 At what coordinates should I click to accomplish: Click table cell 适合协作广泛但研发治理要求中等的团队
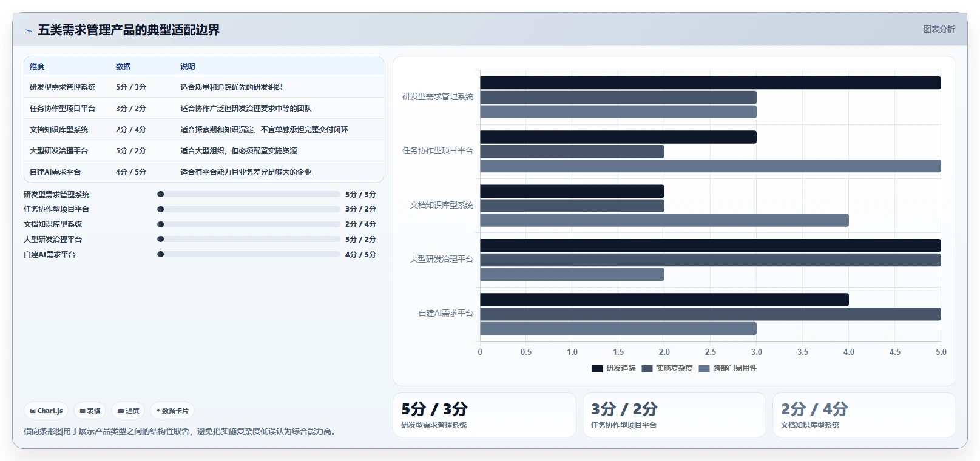(x=246, y=109)
